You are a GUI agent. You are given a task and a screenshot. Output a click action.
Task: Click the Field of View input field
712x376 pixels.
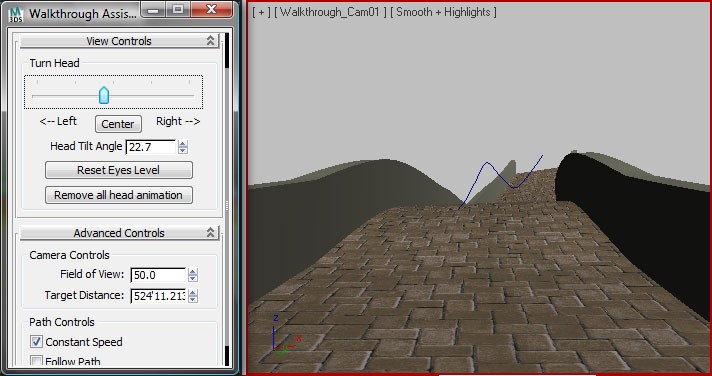point(158,275)
